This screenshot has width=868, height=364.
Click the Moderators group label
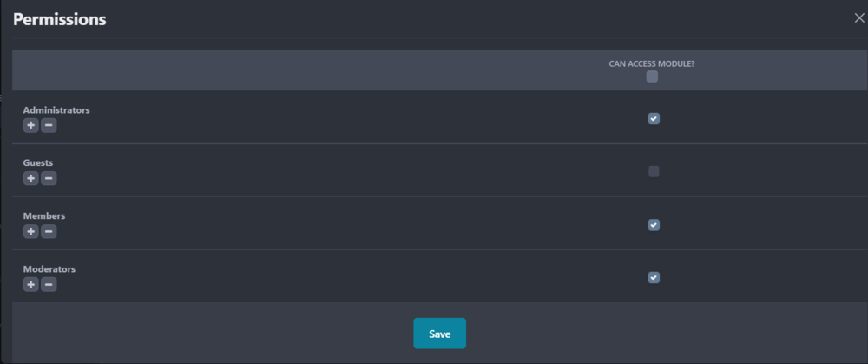click(49, 269)
